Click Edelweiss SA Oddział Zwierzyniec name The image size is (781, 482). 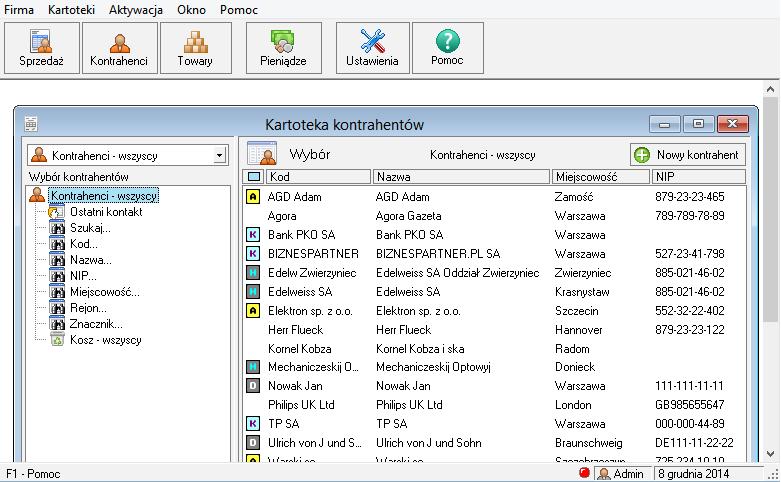pyautogui.click(x=457, y=273)
